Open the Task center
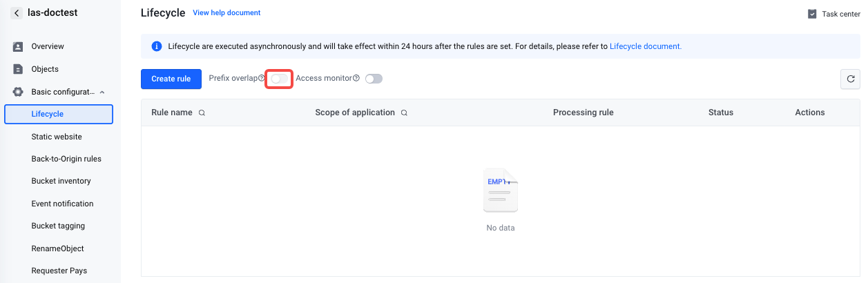This screenshot has height=283, width=868. click(x=834, y=14)
